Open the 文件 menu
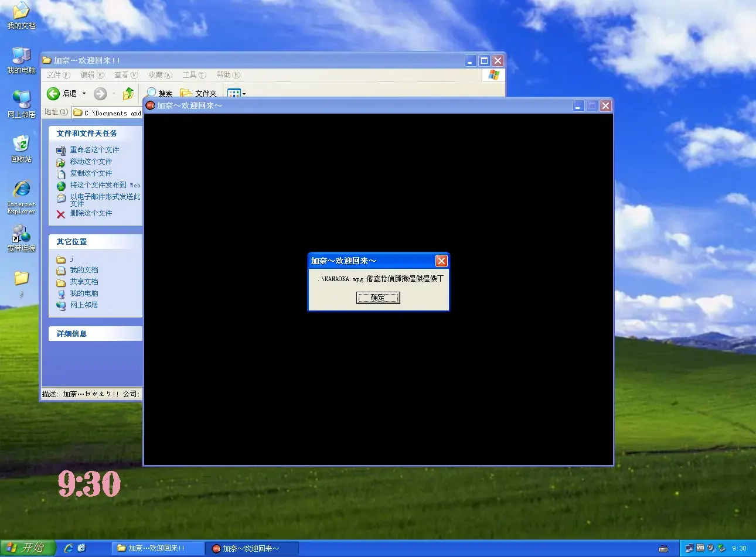756x557 pixels. pyautogui.click(x=58, y=75)
